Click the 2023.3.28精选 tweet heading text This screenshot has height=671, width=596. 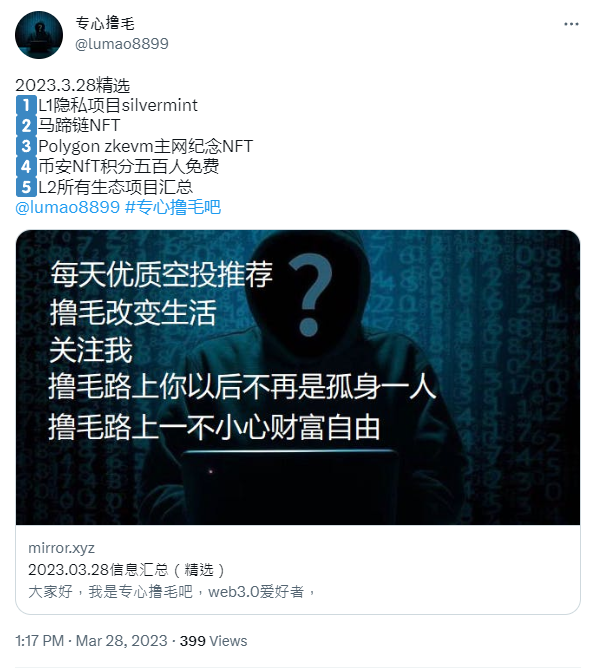73,85
